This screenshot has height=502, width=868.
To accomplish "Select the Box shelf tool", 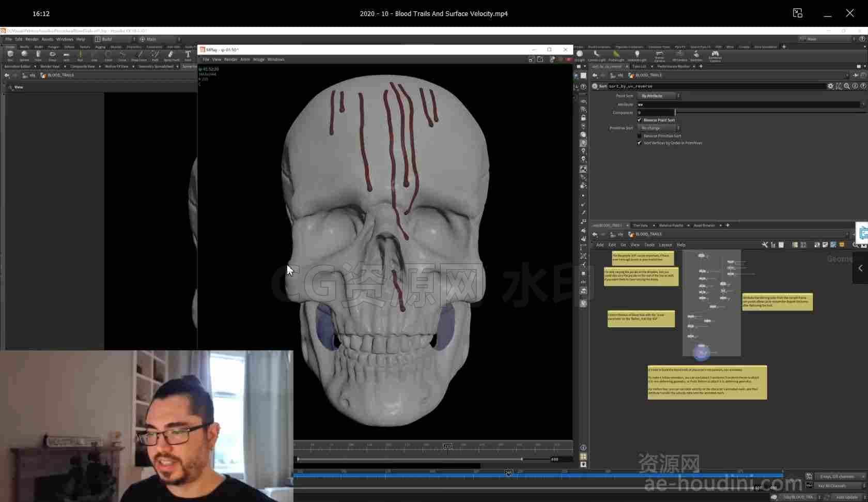I will 10,55.
